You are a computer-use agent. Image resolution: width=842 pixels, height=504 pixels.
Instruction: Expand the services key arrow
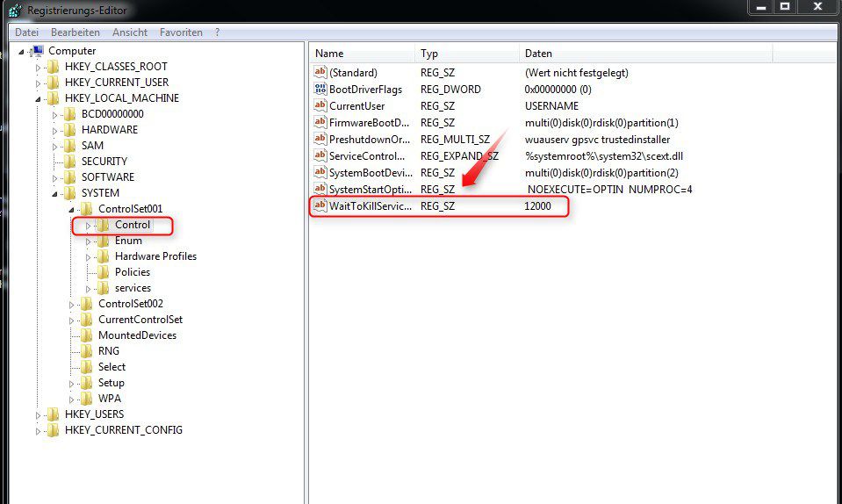[x=88, y=289]
